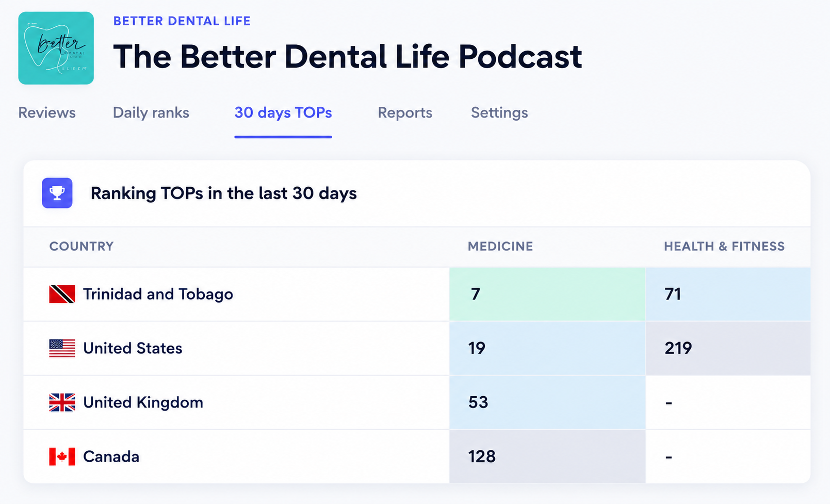
Task: Click the Canada flag icon
Action: (62, 457)
